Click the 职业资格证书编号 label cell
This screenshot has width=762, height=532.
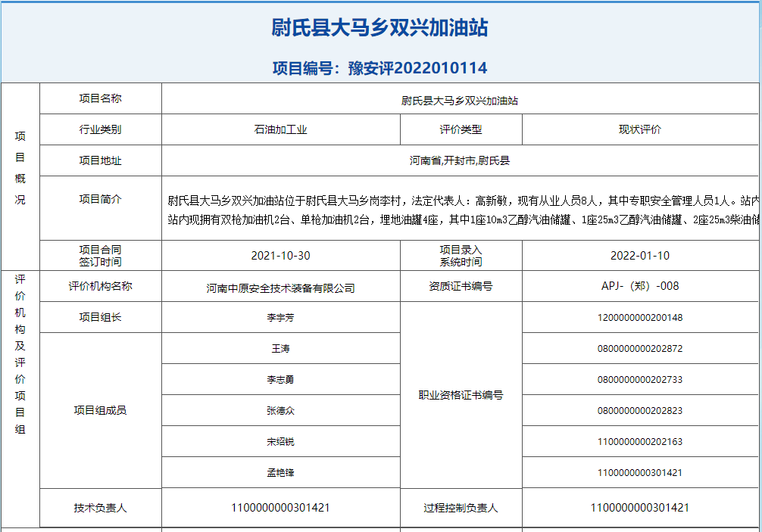(461, 395)
